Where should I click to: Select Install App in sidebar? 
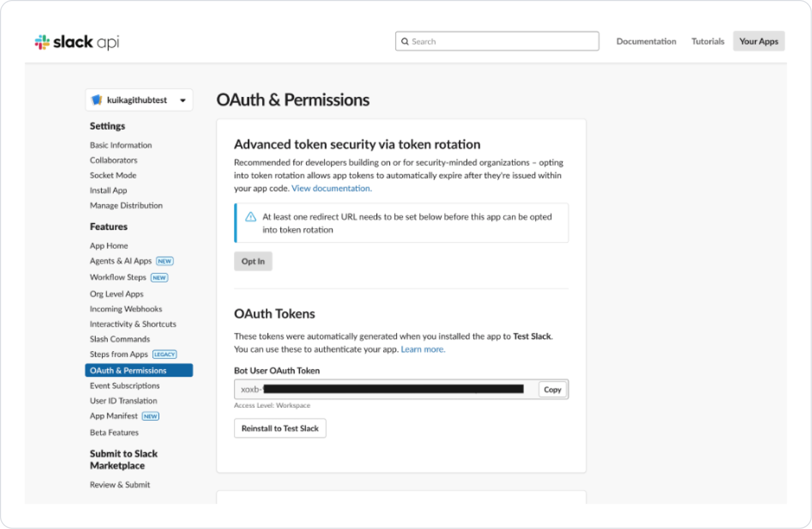[x=109, y=190]
